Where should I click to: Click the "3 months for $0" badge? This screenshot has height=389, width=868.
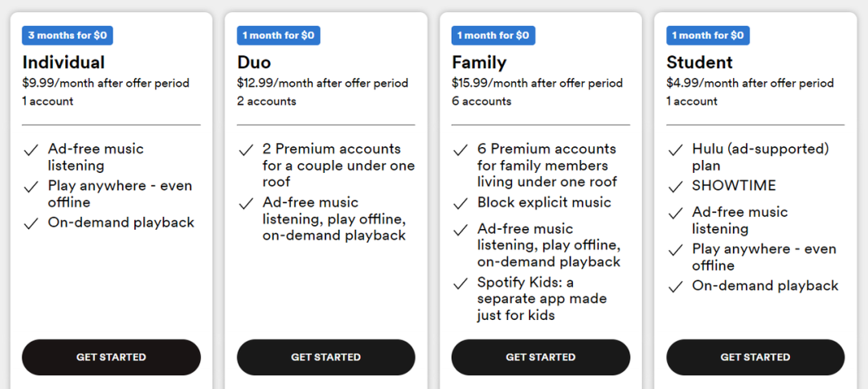click(x=68, y=35)
